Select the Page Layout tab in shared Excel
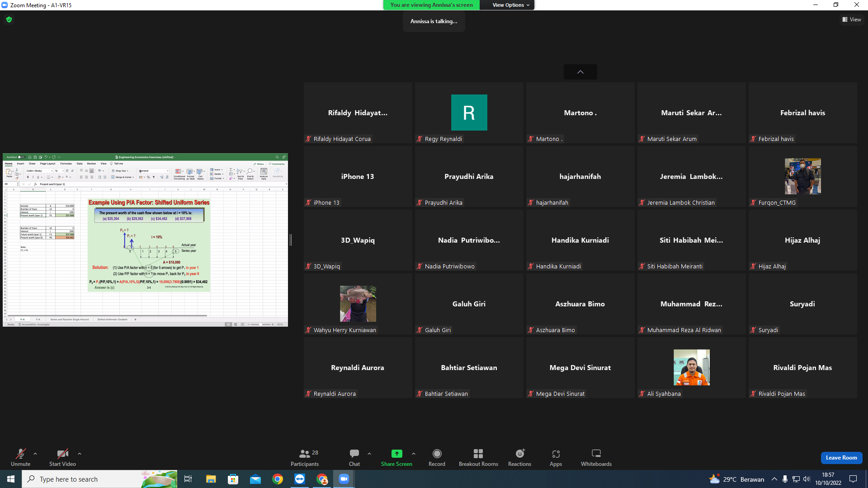 (x=47, y=164)
